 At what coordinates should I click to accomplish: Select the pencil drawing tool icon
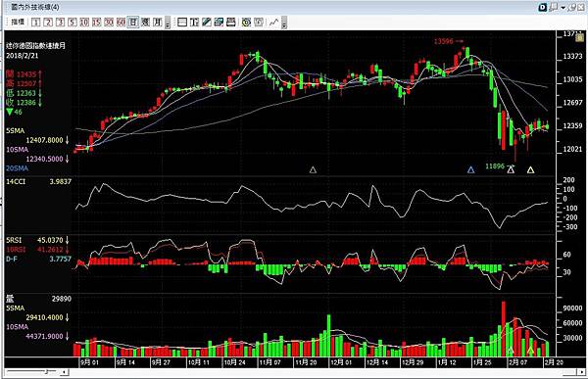pyautogui.click(x=207, y=23)
